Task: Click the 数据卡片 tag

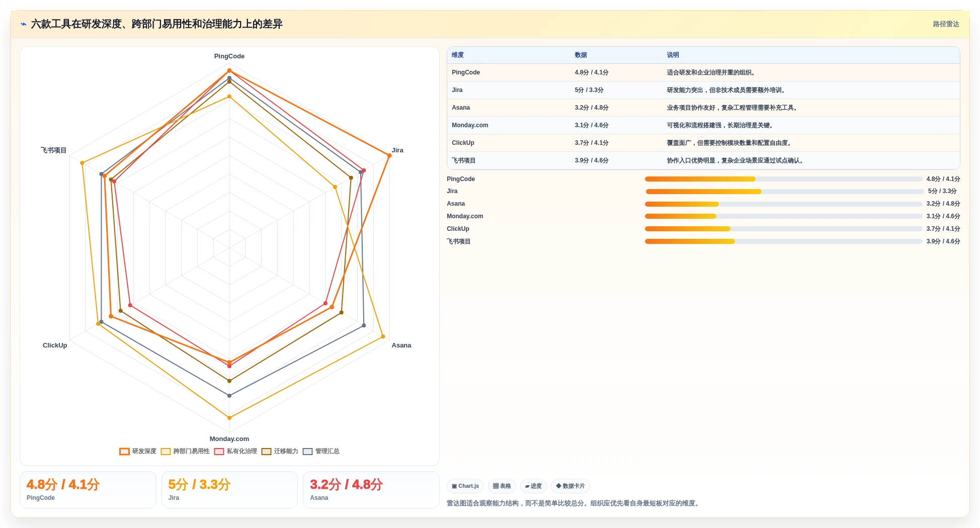Action: click(x=570, y=486)
